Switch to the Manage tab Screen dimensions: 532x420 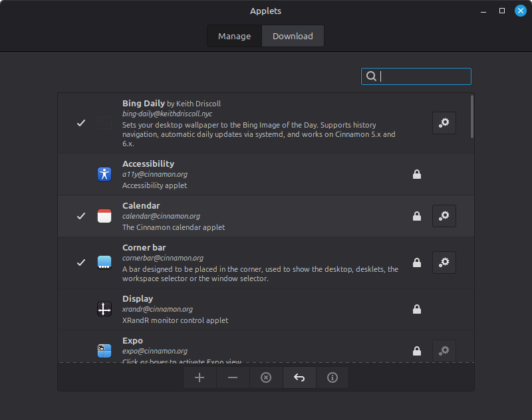(235, 36)
